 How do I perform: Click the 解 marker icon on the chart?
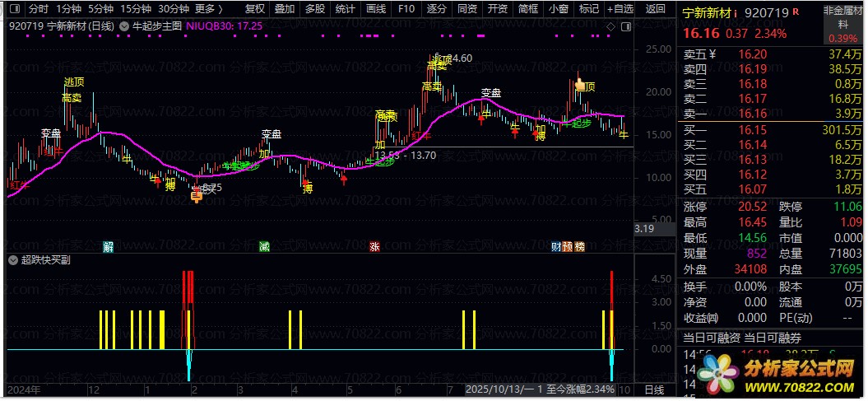pos(108,246)
